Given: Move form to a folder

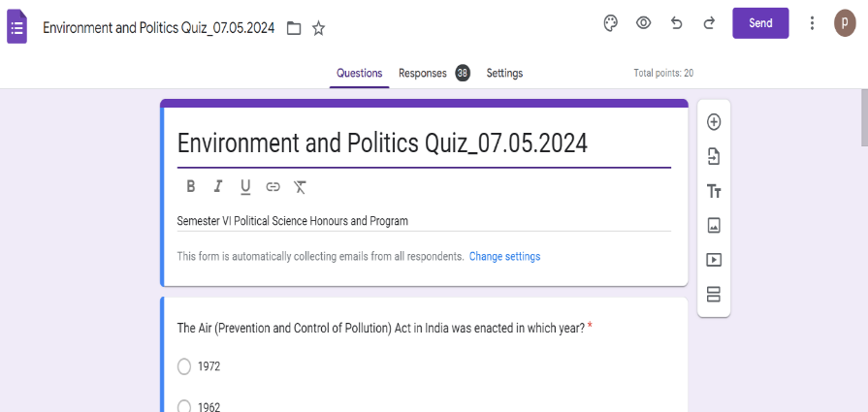Looking at the screenshot, I should 294,28.
